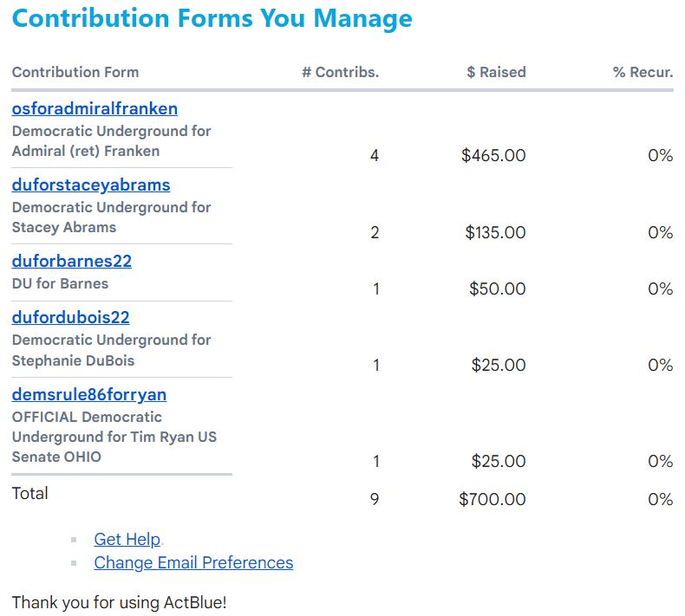Viewport: 685px width, 616px height.
Task: Open the duforbarnes22 contribution form link
Action: tap(72, 261)
